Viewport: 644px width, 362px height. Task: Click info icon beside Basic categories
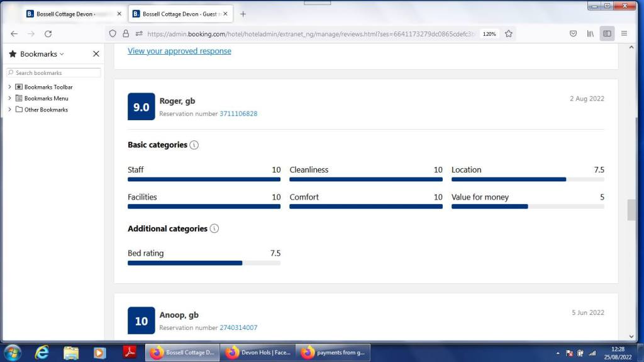click(194, 145)
